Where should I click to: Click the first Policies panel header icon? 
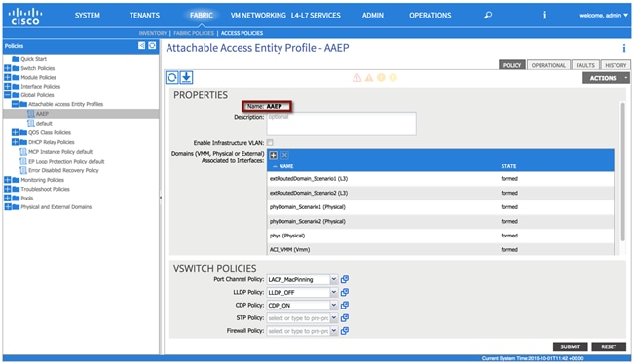click(141, 45)
